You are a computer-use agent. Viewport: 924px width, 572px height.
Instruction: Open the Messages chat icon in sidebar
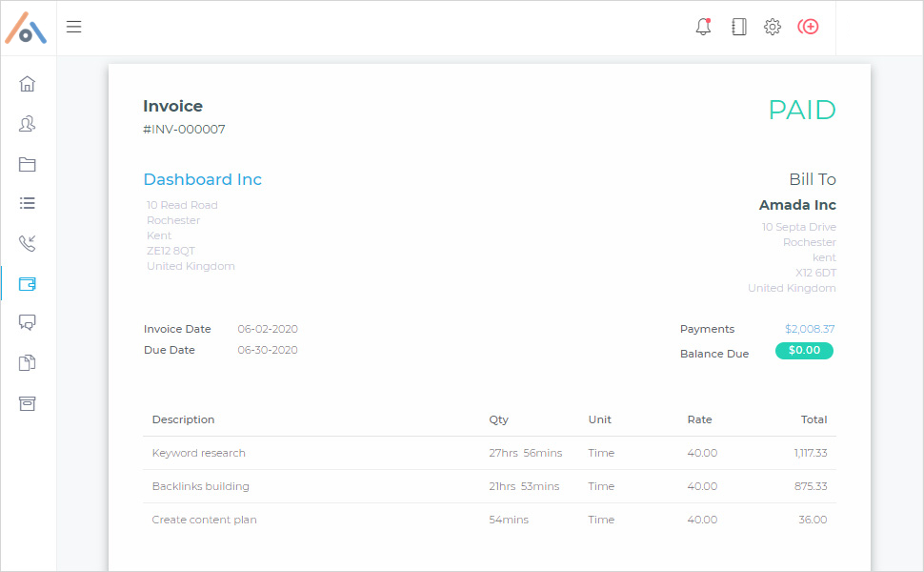point(28,322)
